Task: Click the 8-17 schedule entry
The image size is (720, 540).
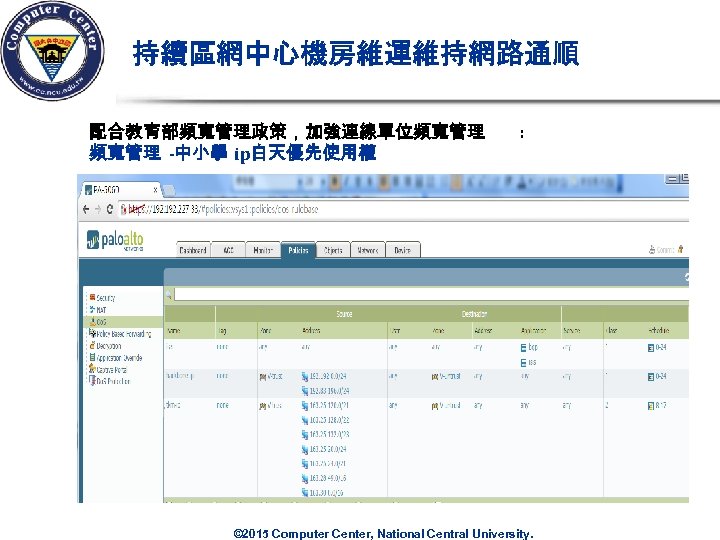Action: pyautogui.click(x=657, y=406)
